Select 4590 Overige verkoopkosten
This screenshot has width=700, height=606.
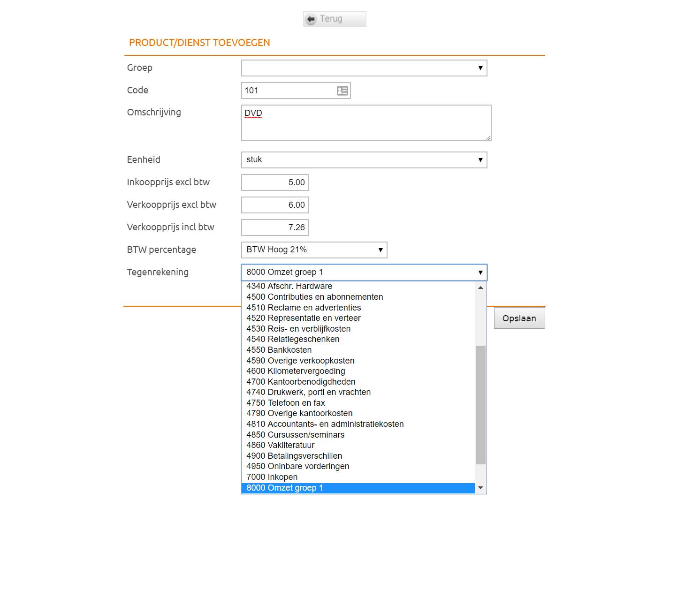358,361
